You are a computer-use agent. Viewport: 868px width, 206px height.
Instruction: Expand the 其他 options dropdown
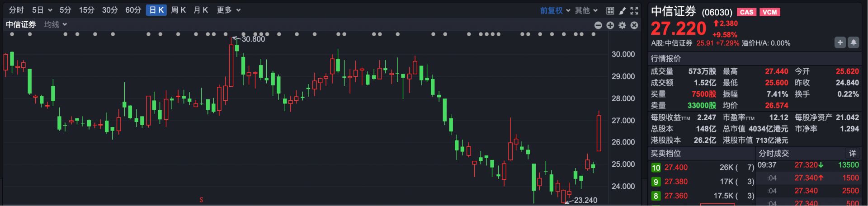[x=586, y=10]
